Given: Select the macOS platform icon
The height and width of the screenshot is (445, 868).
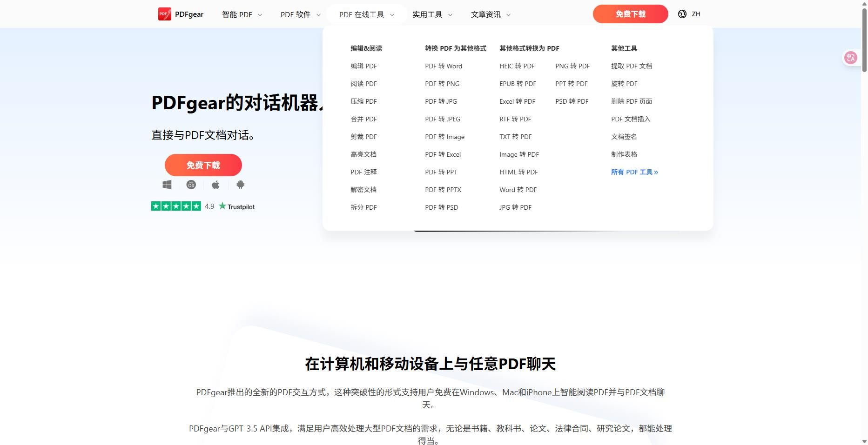Looking at the screenshot, I should 191,185.
